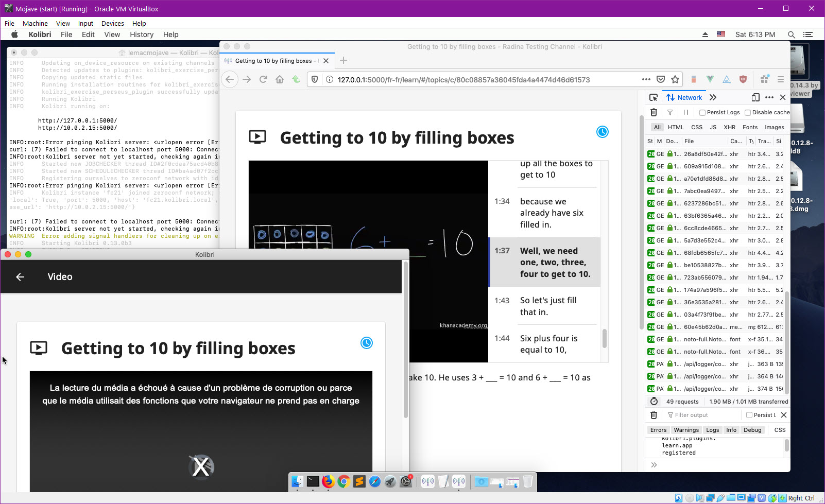This screenshot has height=504, width=825.
Task: Click the Firefox address bar URL
Action: coord(463,79)
